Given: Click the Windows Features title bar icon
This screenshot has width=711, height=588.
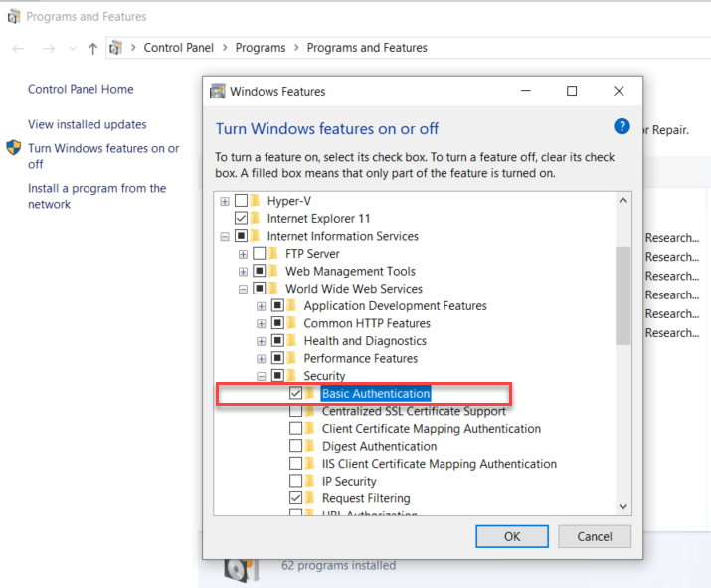Looking at the screenshot, I should pos(217,92).
